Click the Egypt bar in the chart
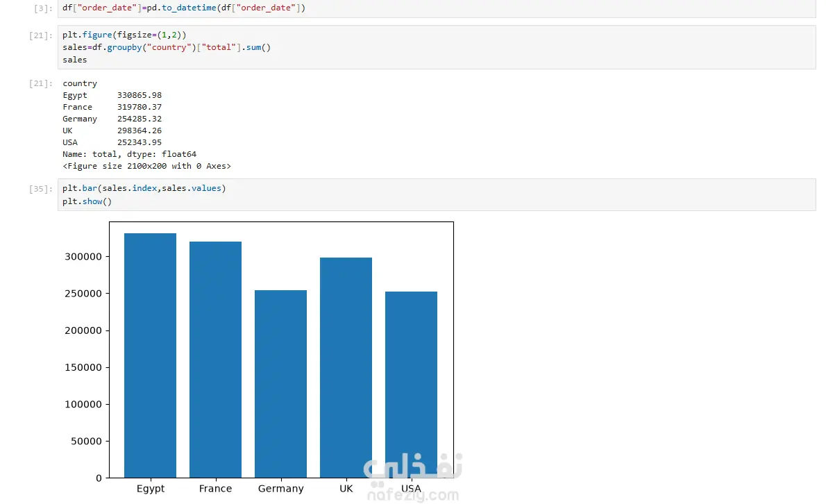The width and height of the screenshot is (826, 504). 150,355
